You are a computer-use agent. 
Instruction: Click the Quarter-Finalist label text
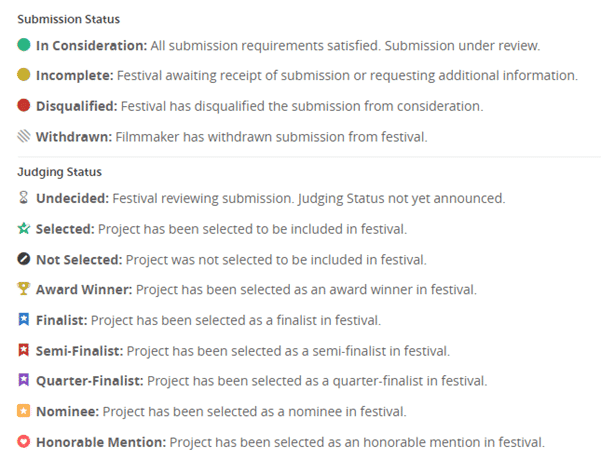tap(90, 381)
